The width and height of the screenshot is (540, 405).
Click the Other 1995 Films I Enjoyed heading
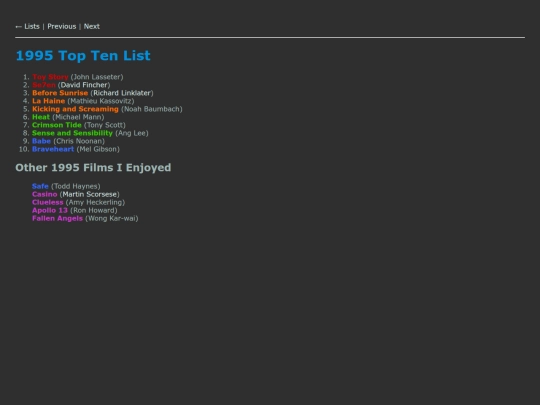click(93, 167)
